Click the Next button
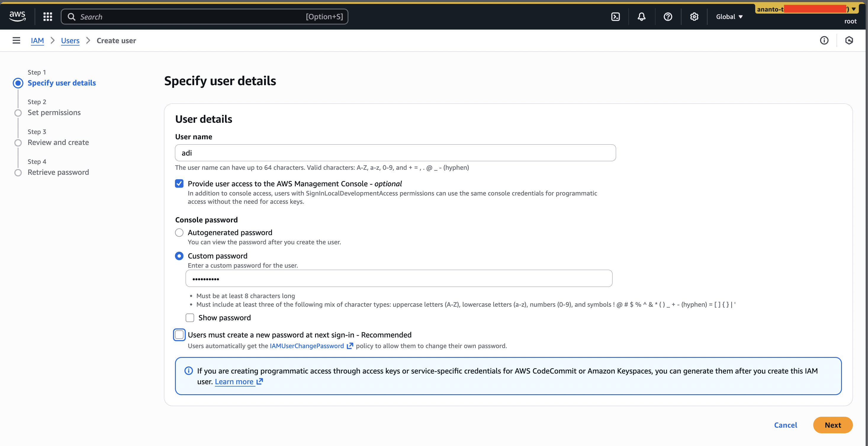 (832, 425)
